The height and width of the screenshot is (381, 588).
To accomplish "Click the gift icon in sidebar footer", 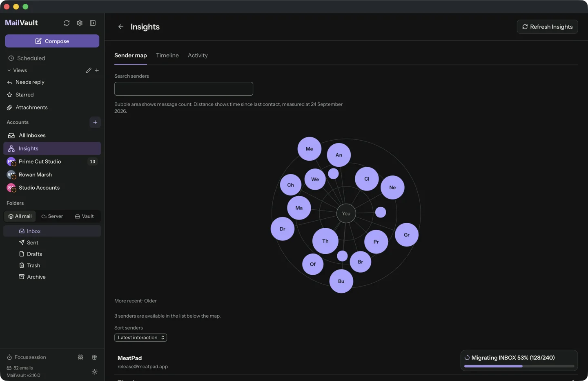I will [x=94, y=357].
